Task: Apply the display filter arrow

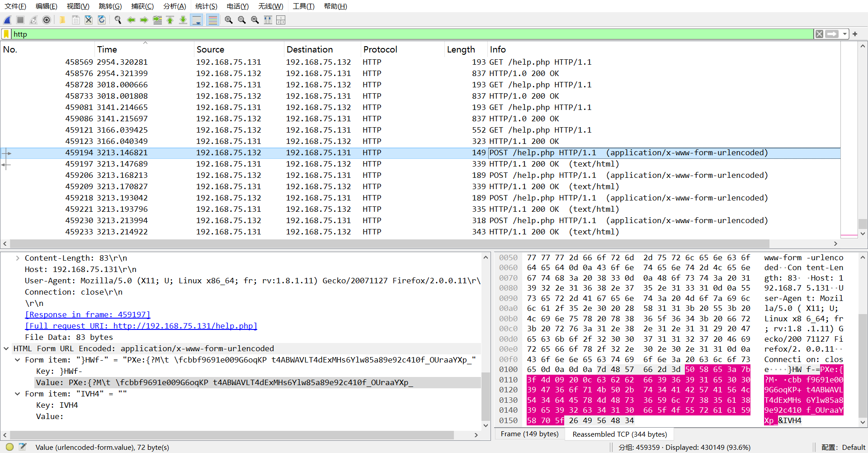Action: 832,34
